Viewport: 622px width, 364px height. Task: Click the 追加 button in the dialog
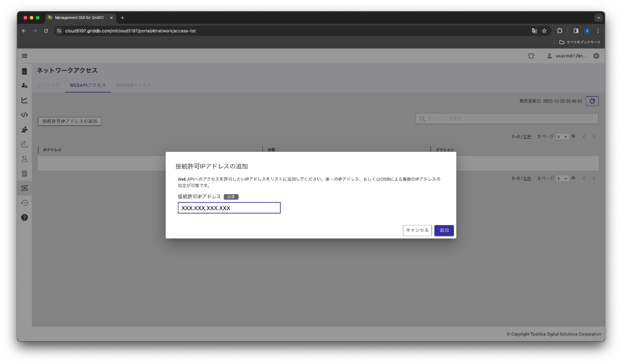444,230
